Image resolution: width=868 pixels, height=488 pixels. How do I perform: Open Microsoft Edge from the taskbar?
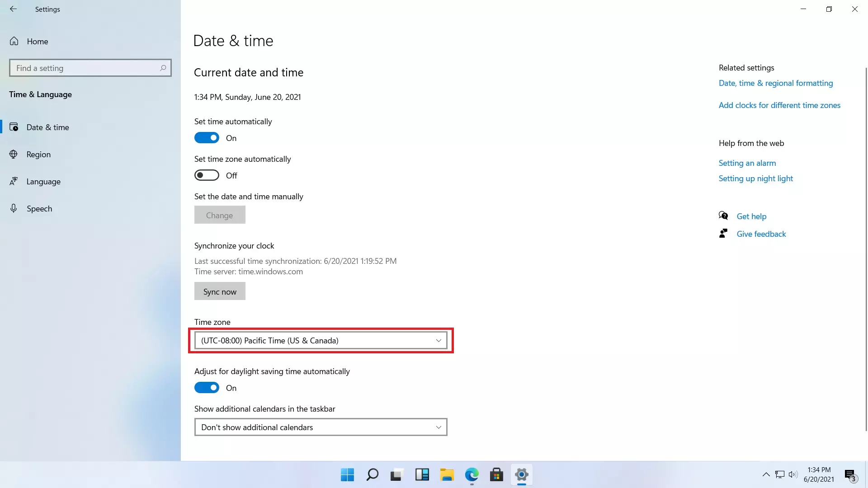[x=472, y=475]
